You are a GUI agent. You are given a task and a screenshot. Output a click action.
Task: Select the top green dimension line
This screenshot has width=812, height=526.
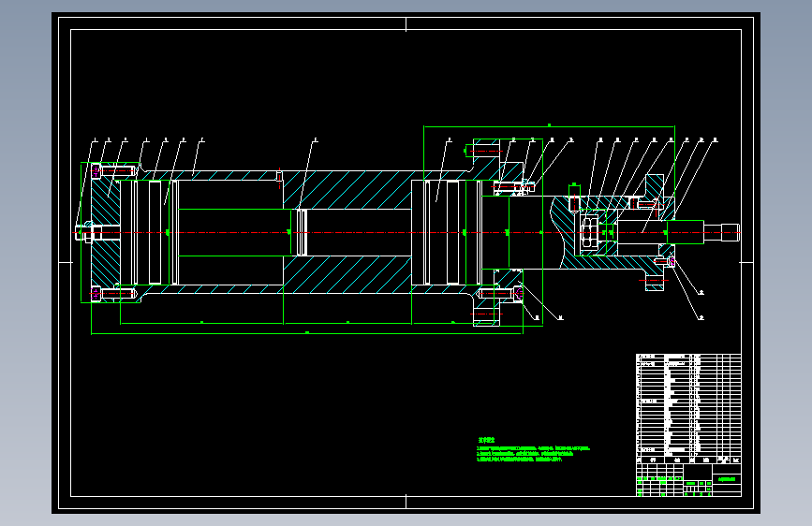tap(549, 125)
